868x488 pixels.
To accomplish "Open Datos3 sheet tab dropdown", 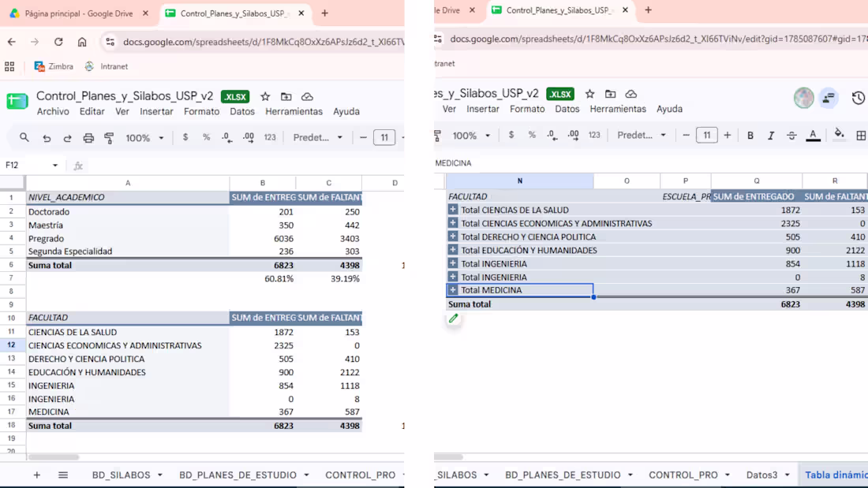I will click(x=788, y=475).
